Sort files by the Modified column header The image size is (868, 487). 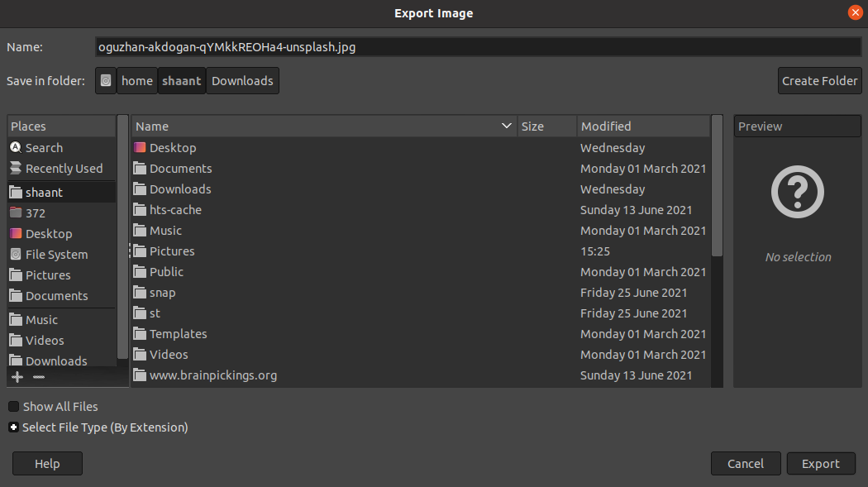click(642, 127)
